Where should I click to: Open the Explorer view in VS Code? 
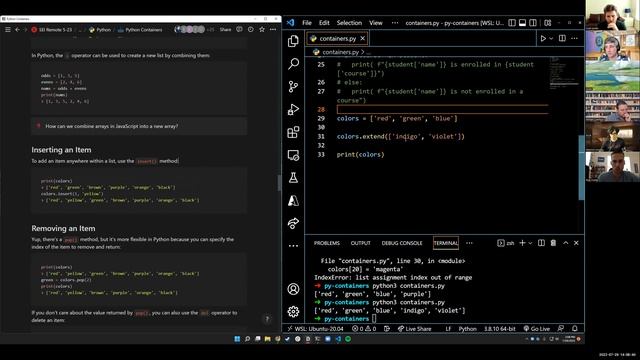click(293, 41)
